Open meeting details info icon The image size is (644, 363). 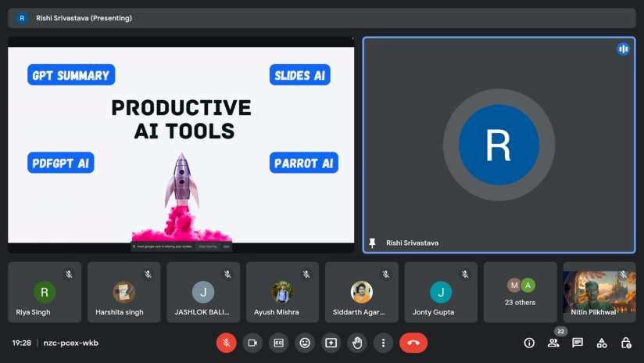point(529,343)
